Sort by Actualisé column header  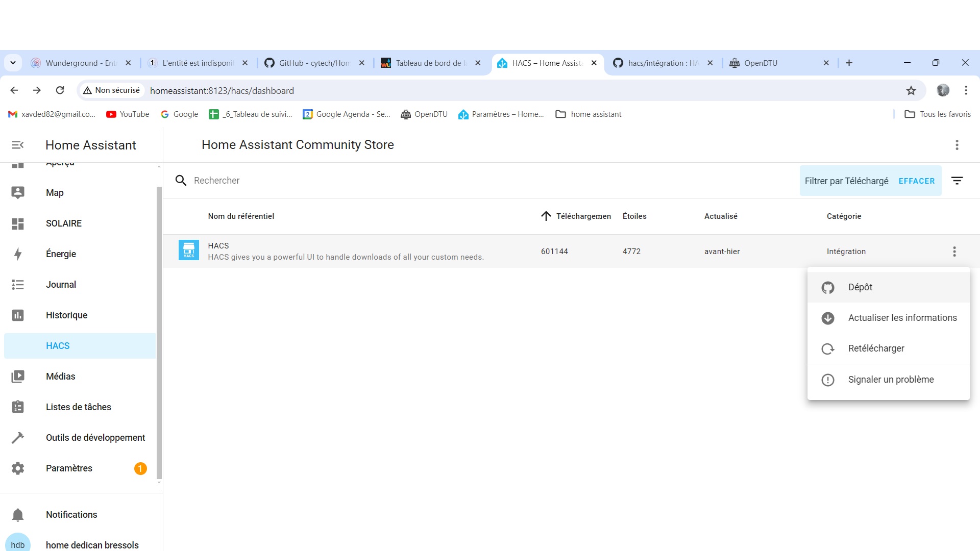tap(721, 216)
